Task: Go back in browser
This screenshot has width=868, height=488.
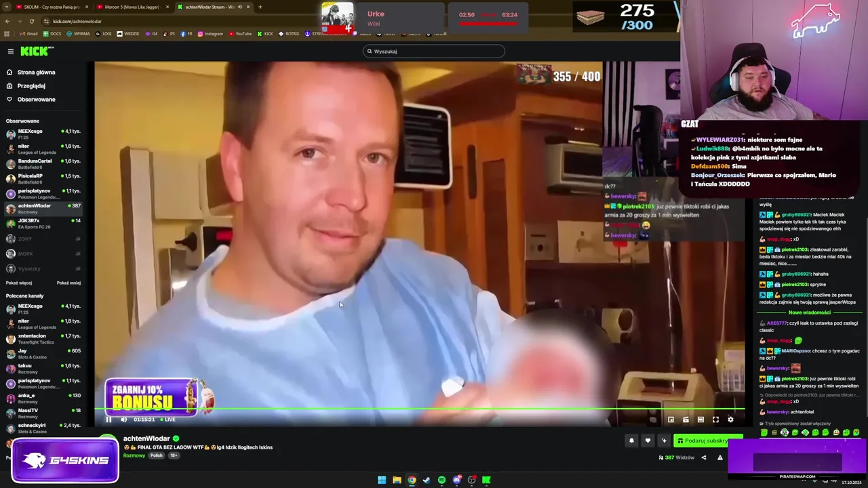Action: pos(7,21)
